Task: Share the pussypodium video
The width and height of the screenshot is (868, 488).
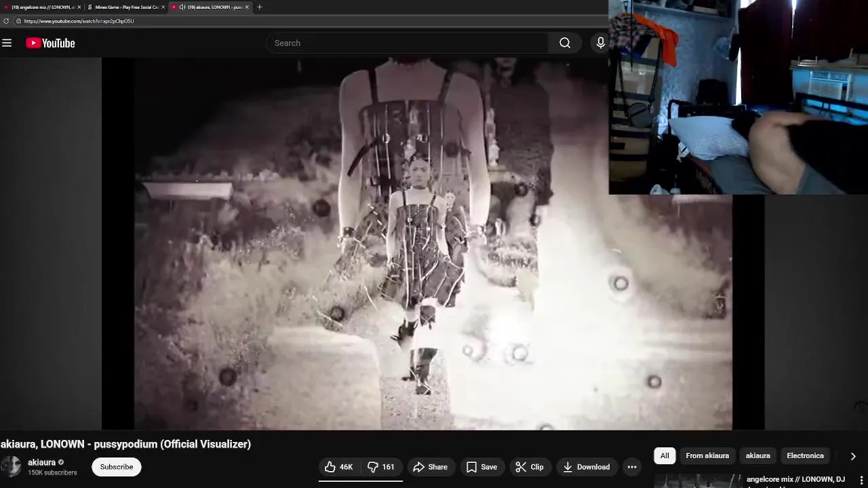Action: pyautogui.click(x=430, y=467)
